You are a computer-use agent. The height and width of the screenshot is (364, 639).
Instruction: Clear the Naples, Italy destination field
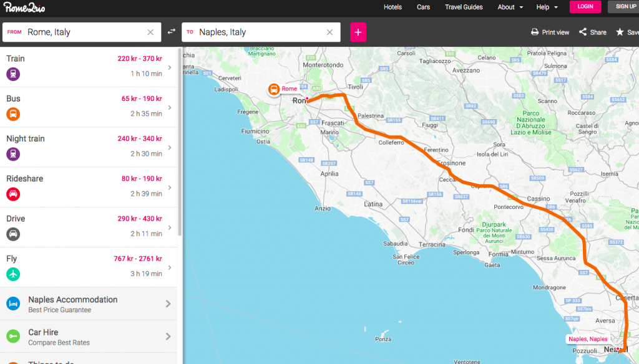pos(329,32)
